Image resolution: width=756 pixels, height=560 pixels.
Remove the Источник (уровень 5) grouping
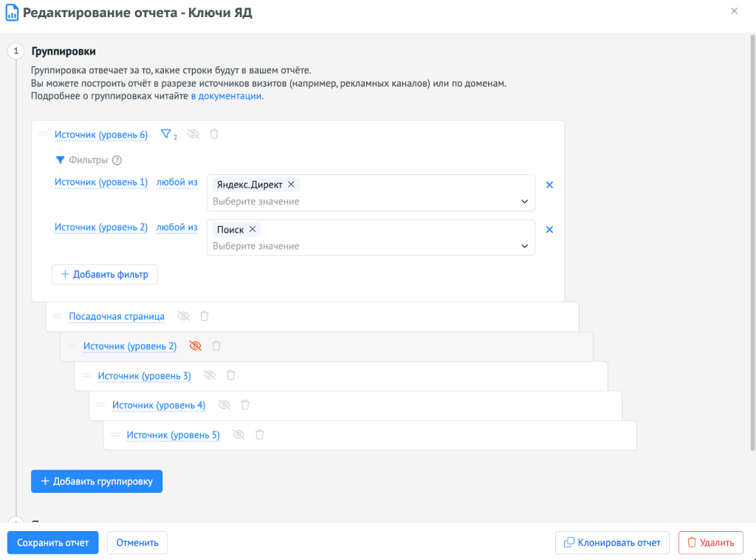point(259,435)
